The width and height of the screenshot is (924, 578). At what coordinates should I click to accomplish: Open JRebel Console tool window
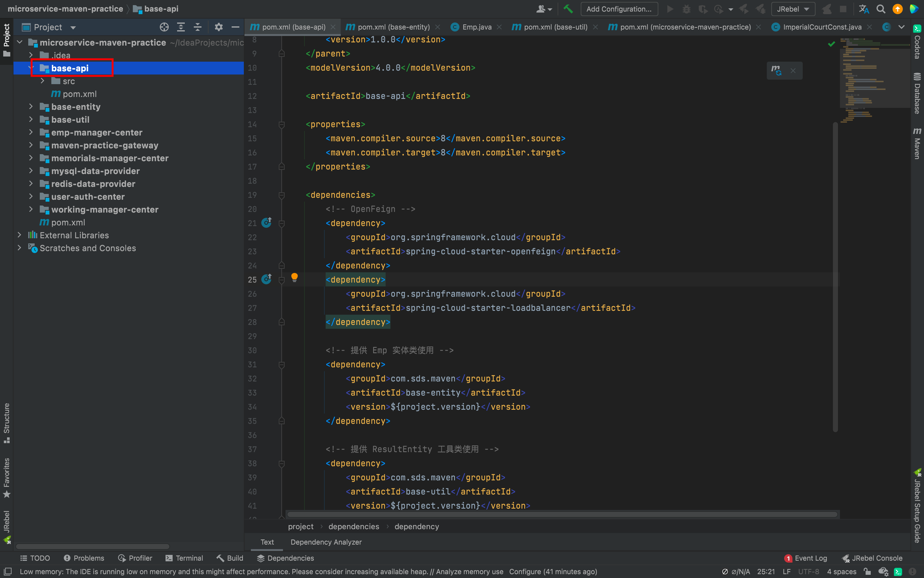[x=872, y=558]
